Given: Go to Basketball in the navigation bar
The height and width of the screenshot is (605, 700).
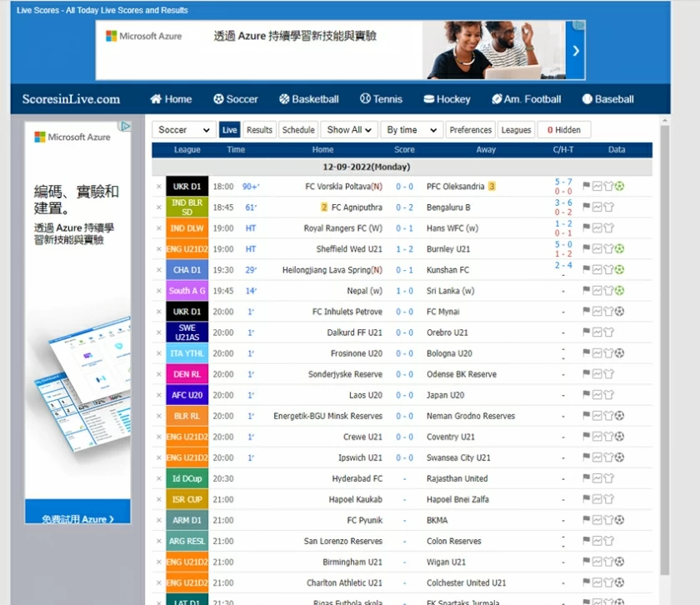Looking at the screenshot, I should (308, 99).
